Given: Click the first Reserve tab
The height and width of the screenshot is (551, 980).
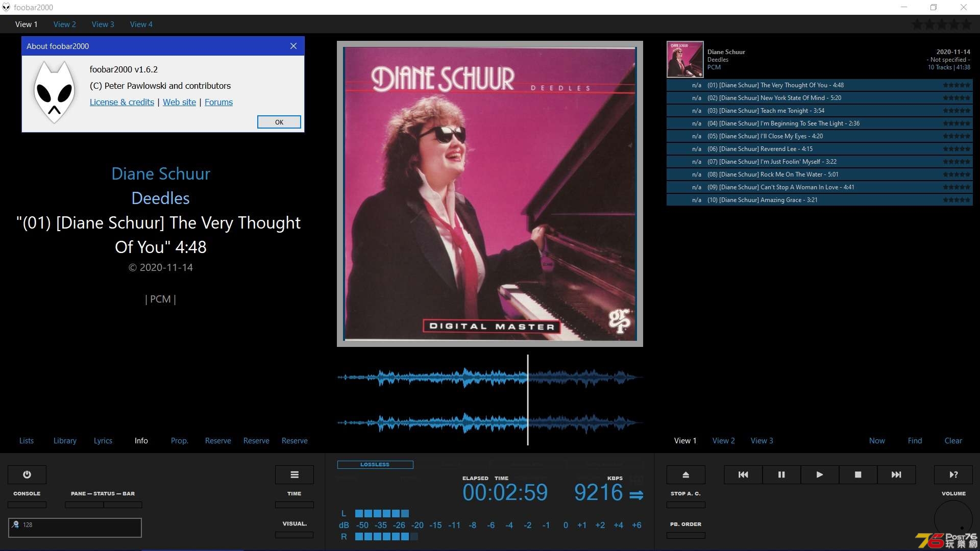Looking at the screenshot, I should click(x=218, y=441).
